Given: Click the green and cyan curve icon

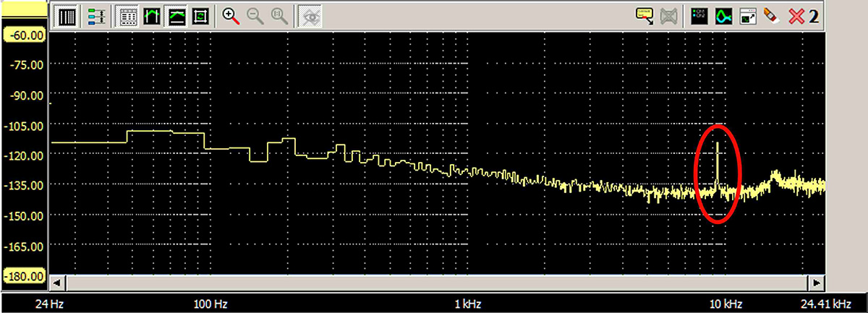Looking at the screenshot, I should point(723,16).
